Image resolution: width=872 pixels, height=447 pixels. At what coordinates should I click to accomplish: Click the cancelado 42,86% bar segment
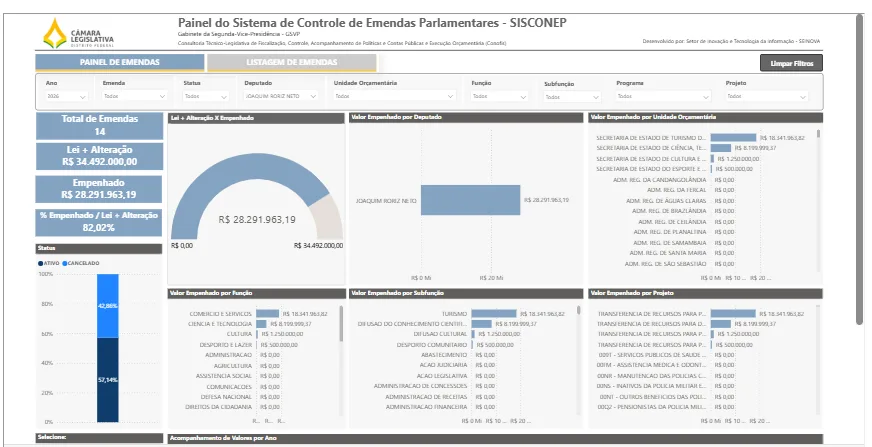coord(108,306)
